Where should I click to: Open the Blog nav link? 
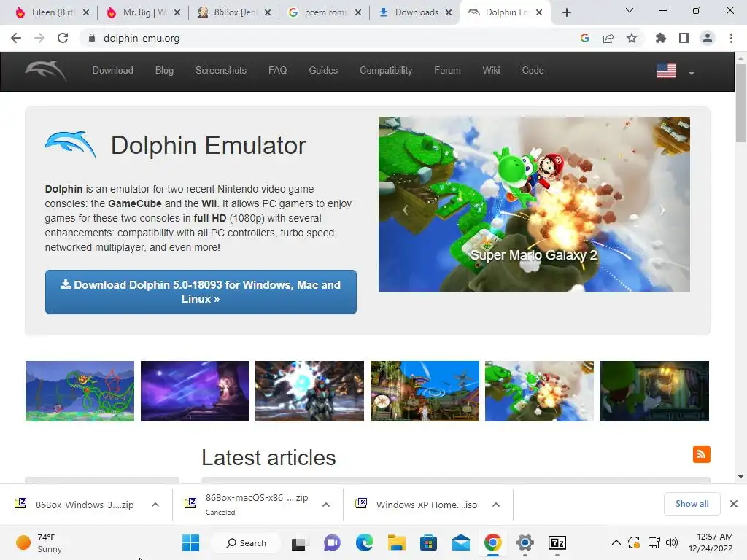164,71
